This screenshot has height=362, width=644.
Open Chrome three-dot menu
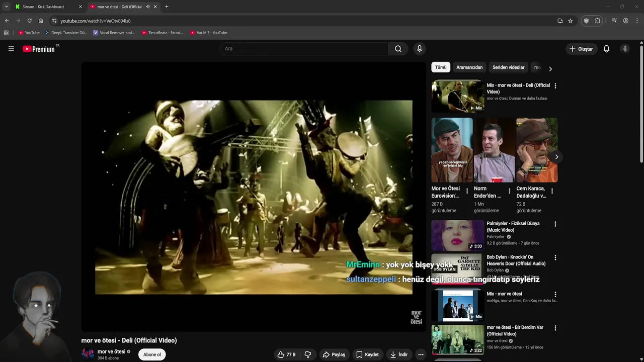point(637,21)
